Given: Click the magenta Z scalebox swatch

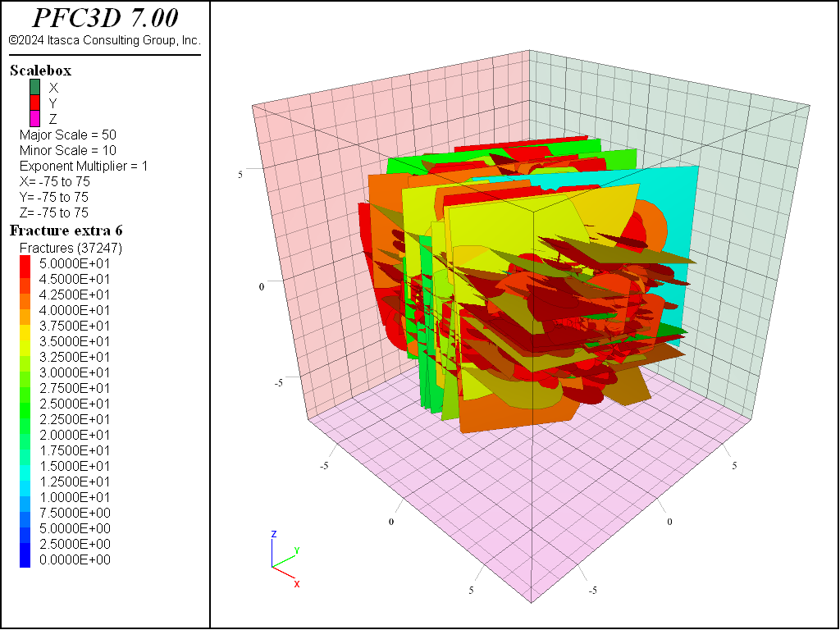Looking at the screenshot, I should [35, 118].
